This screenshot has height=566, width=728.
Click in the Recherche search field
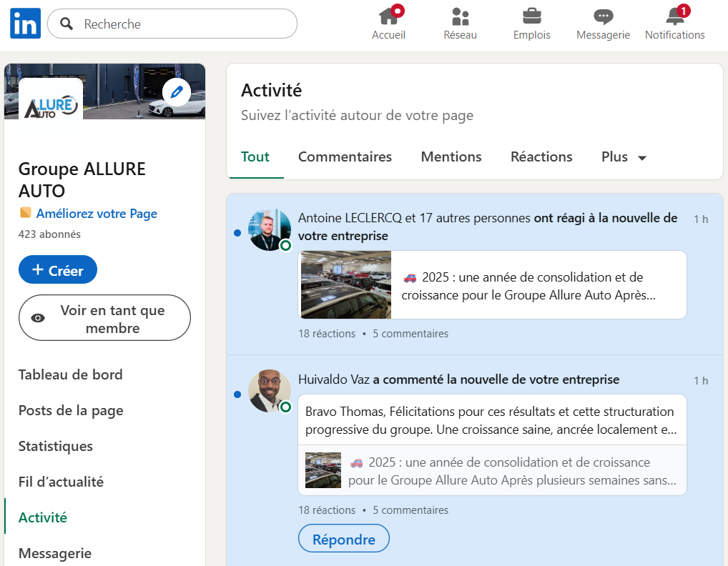tap(179, 24)
